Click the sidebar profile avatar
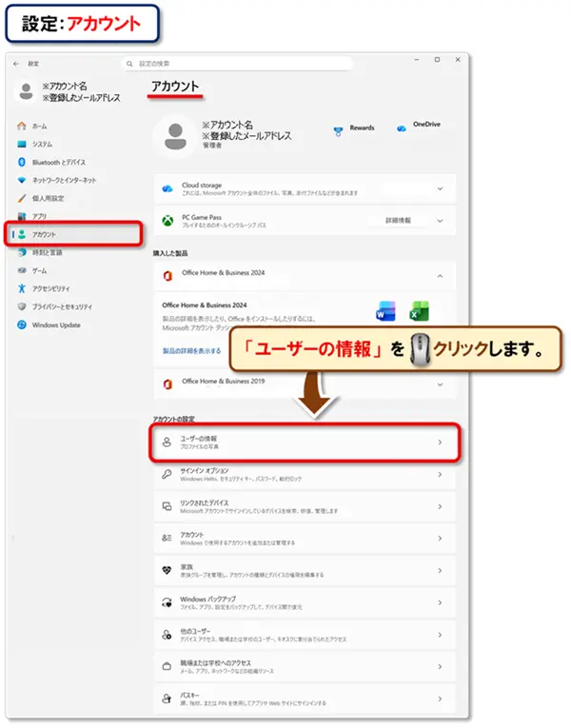Viewport: 571px width, 728px height. coord(26,91)
